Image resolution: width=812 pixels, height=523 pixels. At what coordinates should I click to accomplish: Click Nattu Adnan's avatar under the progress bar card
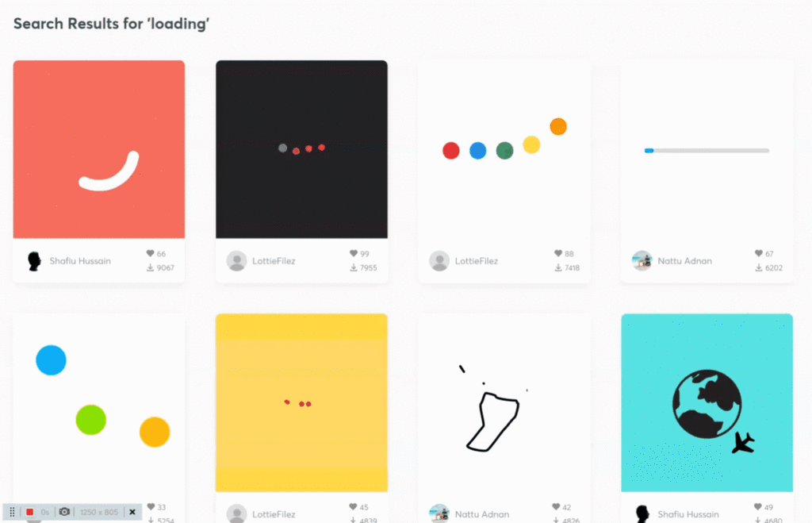tap(642, 261)
